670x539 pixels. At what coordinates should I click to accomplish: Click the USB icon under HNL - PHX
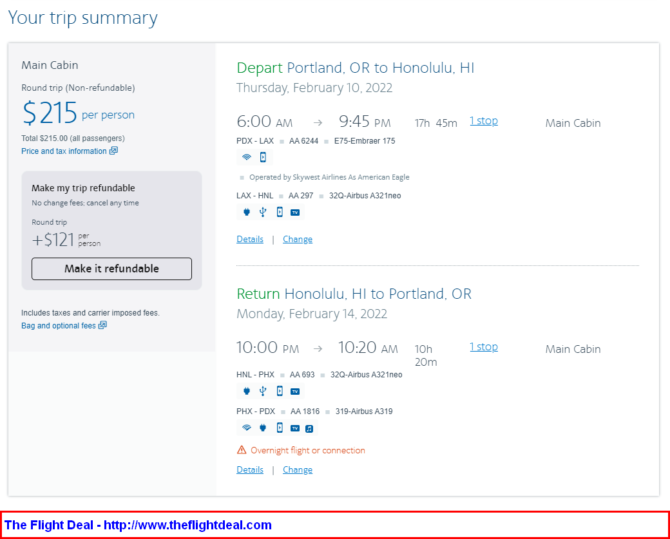[x=262, y=391]
